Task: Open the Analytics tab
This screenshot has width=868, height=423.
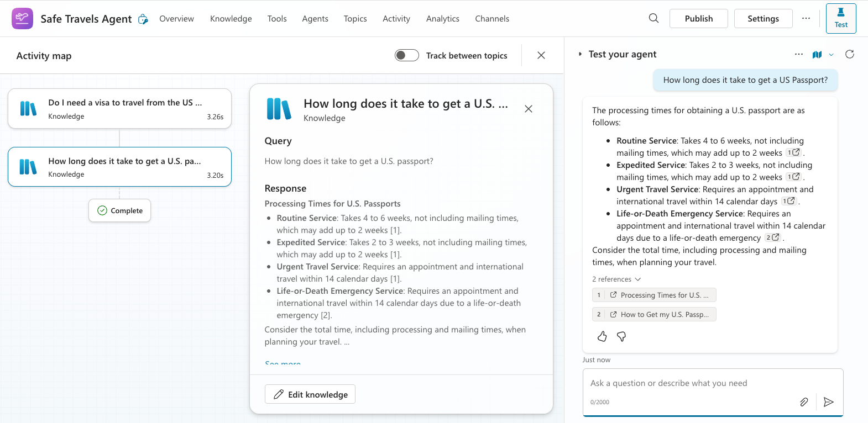Action: point(442,19)
